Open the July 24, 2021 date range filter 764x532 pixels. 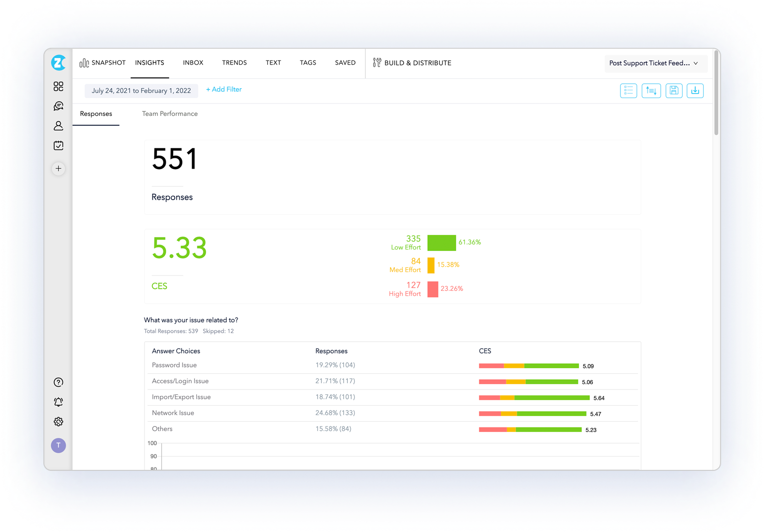coord(141,91)
